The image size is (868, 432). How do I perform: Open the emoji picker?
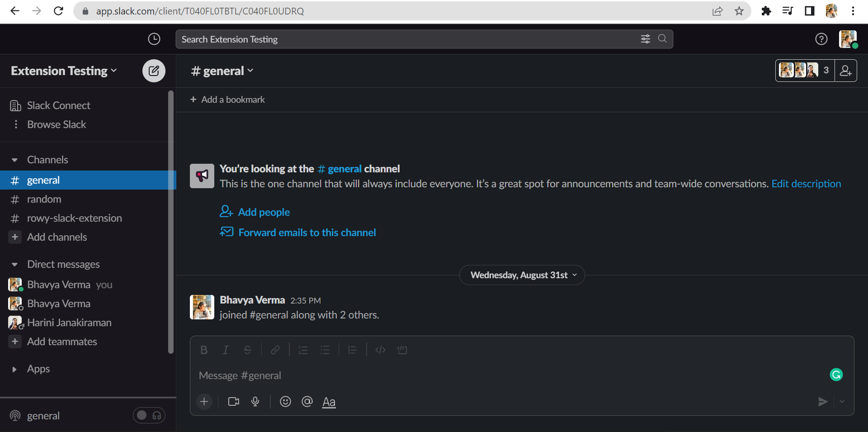(x=285, y=402)
